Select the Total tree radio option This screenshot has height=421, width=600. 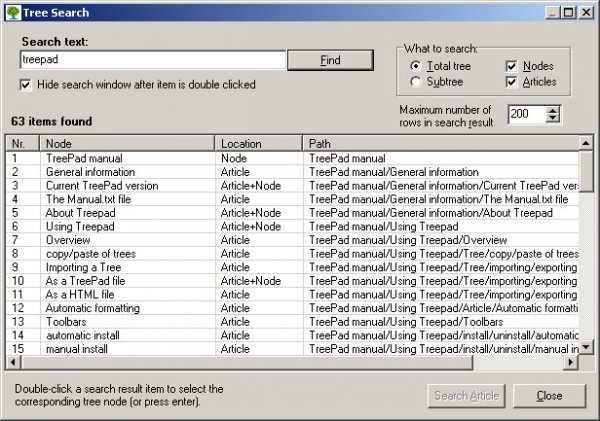(416, 66)
